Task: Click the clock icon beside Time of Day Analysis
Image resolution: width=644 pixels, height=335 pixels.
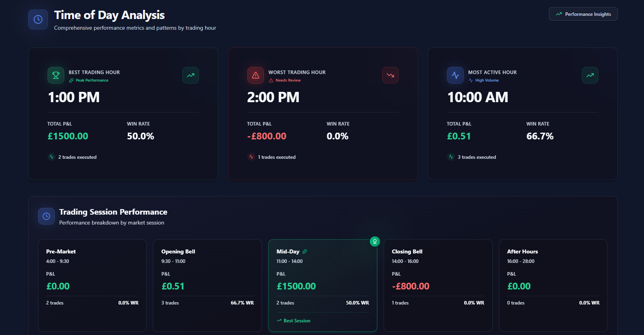Action: click(x=38, y=19)
